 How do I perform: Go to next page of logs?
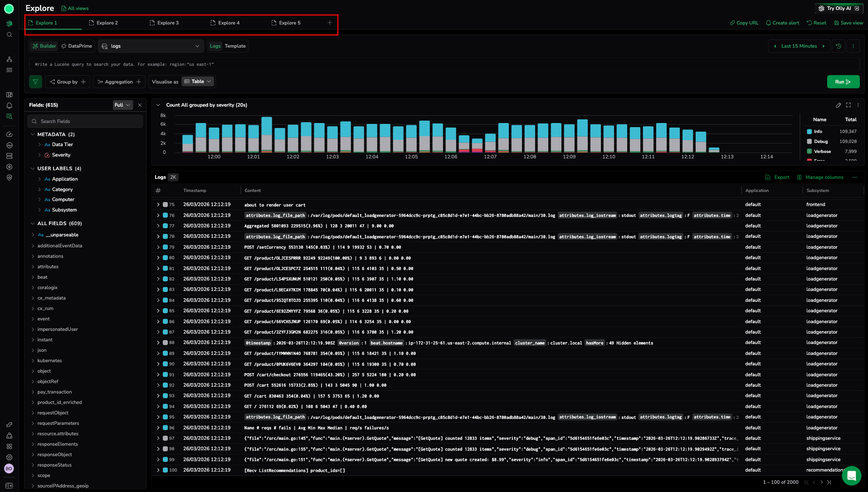click(x=821, y=482)
